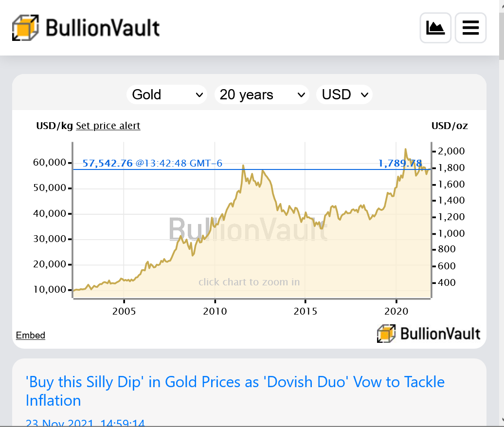
Task: Click the 2005 x-axis label
Action: point(124,311)
